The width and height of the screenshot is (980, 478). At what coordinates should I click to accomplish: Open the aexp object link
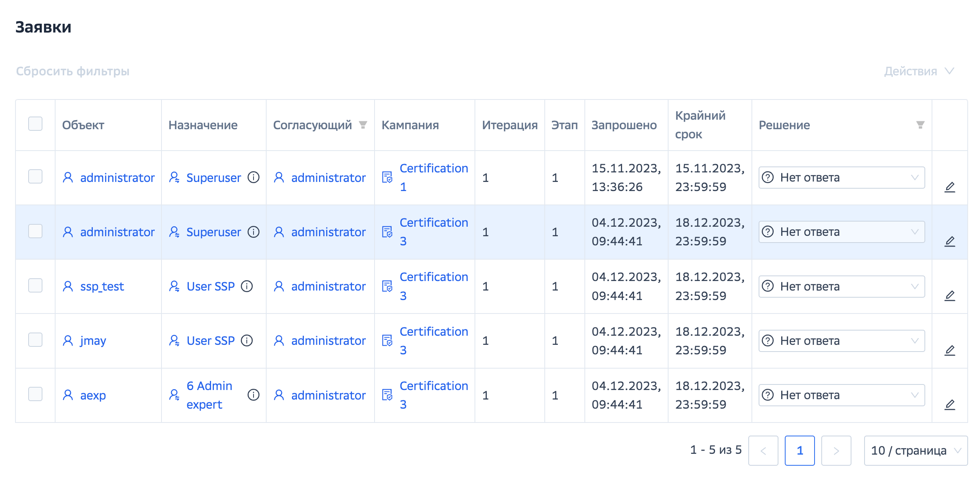93,395
